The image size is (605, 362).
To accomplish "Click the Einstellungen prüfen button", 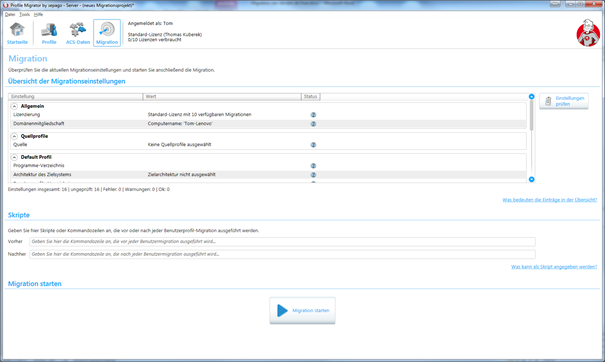I will (x=564, y=101).
